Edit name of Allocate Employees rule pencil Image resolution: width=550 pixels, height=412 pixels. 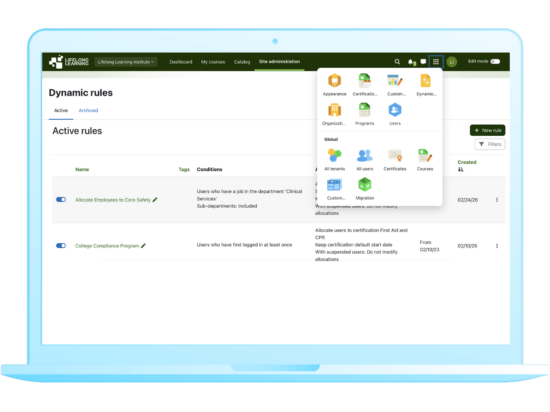pos(155,200)
